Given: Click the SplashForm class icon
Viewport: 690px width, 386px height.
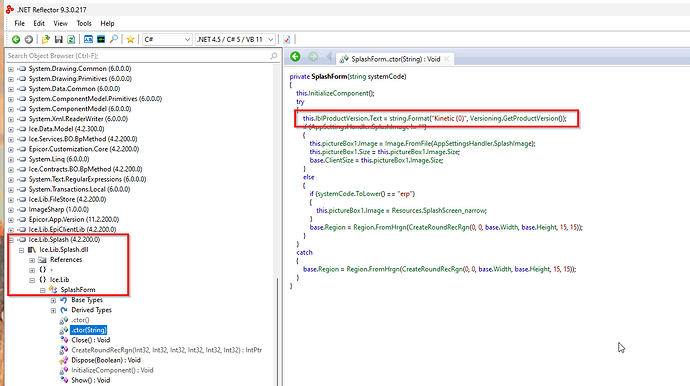Looking at the screenshot, I should [x=53, y=290].
